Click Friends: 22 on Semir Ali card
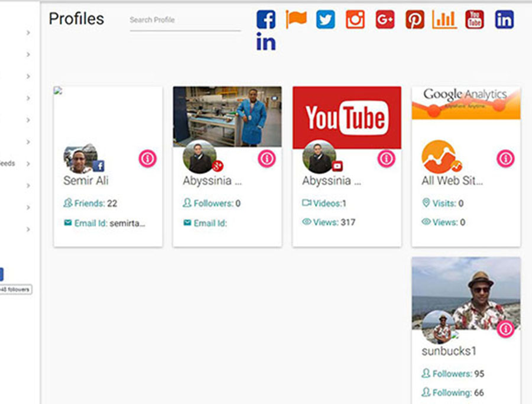This screenshot has width=532, height=404. pyautogui.click(x=90, y=203)
